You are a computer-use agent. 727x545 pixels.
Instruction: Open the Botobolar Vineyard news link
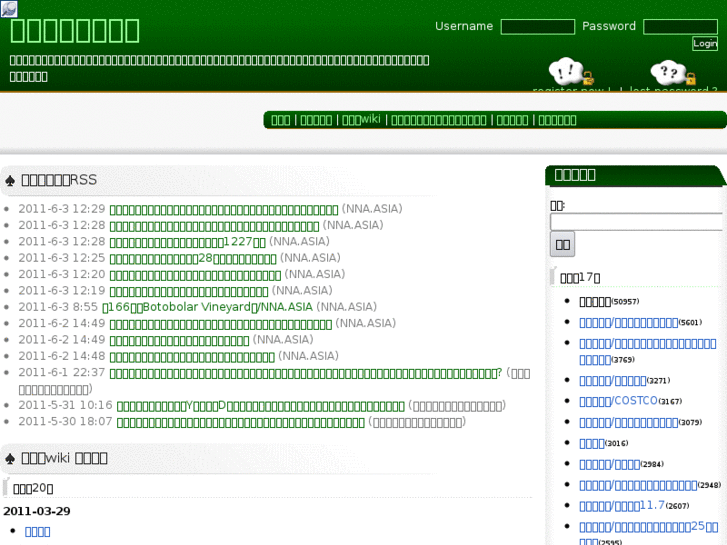tap(207, 307)
